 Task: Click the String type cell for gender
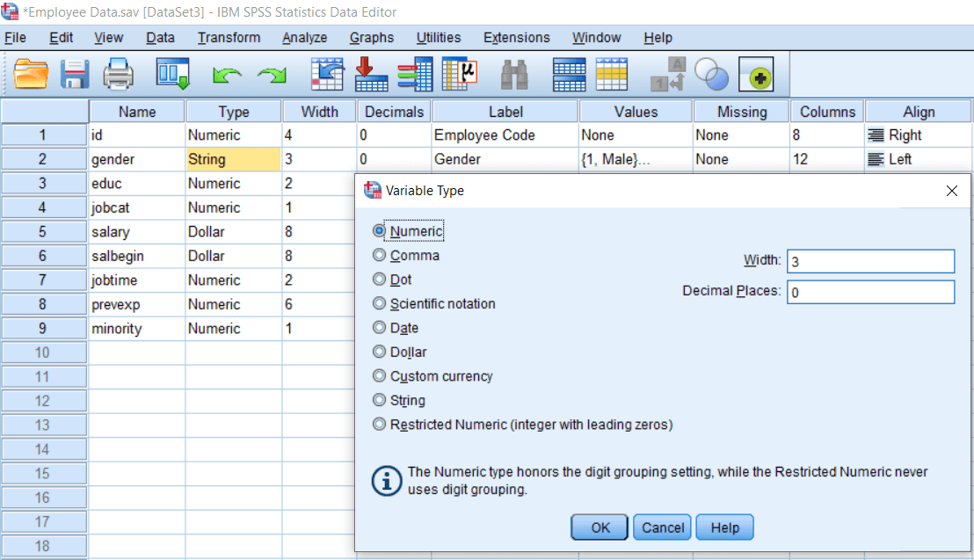[233, 159]
